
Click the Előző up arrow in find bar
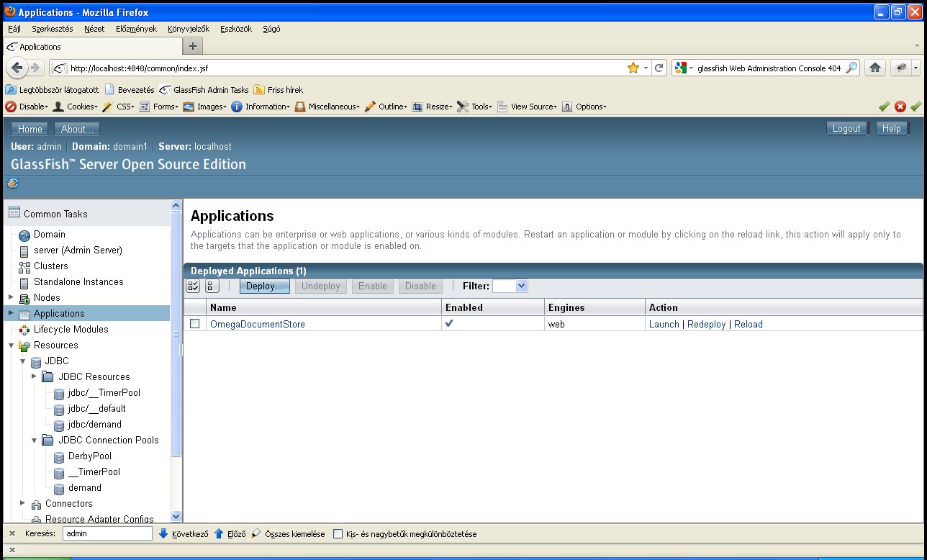219,534
